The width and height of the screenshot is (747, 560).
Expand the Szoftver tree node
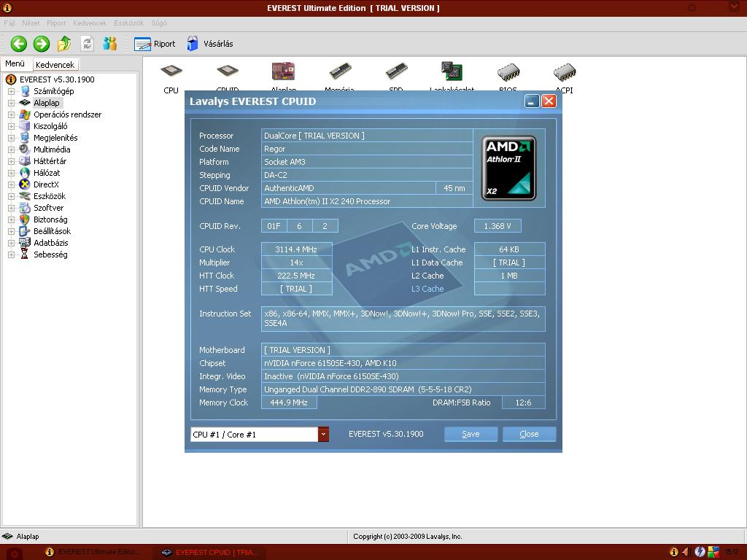11,208
